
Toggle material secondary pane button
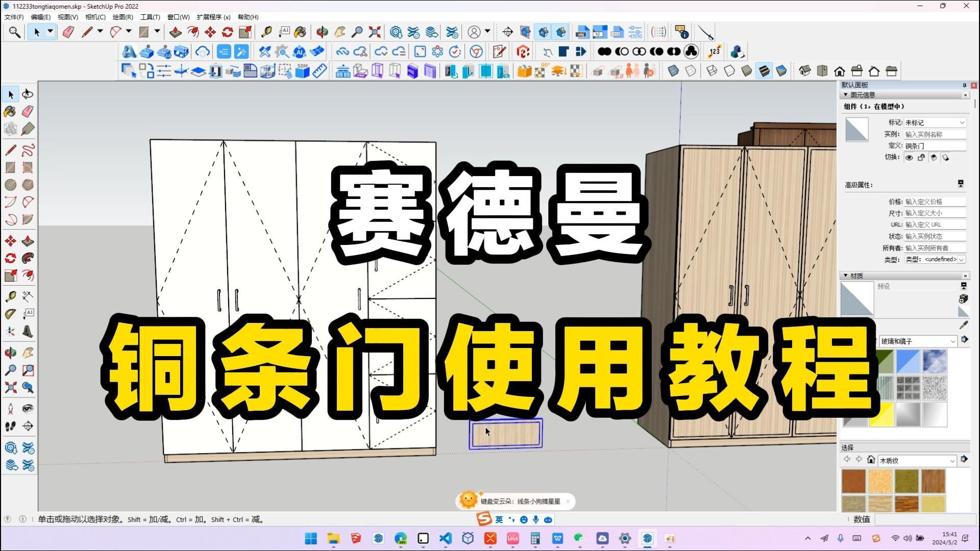coord(964,286)
